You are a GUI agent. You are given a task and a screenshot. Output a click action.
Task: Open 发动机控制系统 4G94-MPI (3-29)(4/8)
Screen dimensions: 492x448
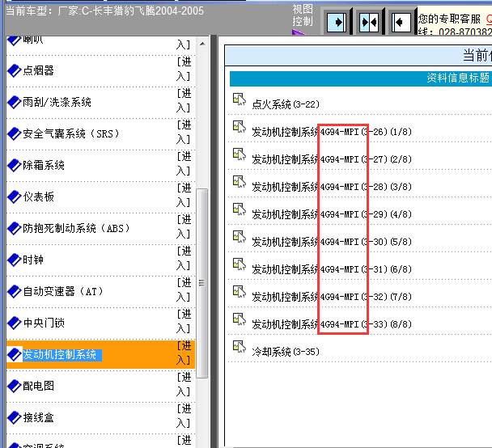coord(332,214)
